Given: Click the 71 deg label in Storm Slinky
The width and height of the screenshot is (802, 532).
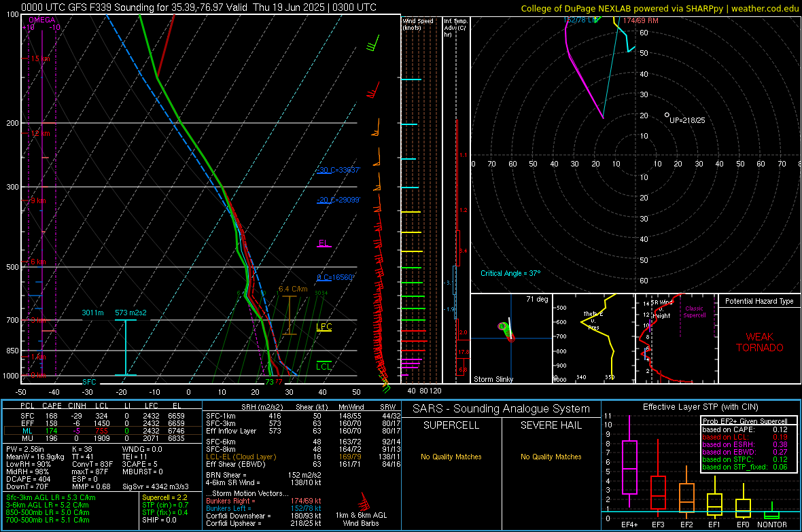Looking at the screenshot, I should [537, 299].
